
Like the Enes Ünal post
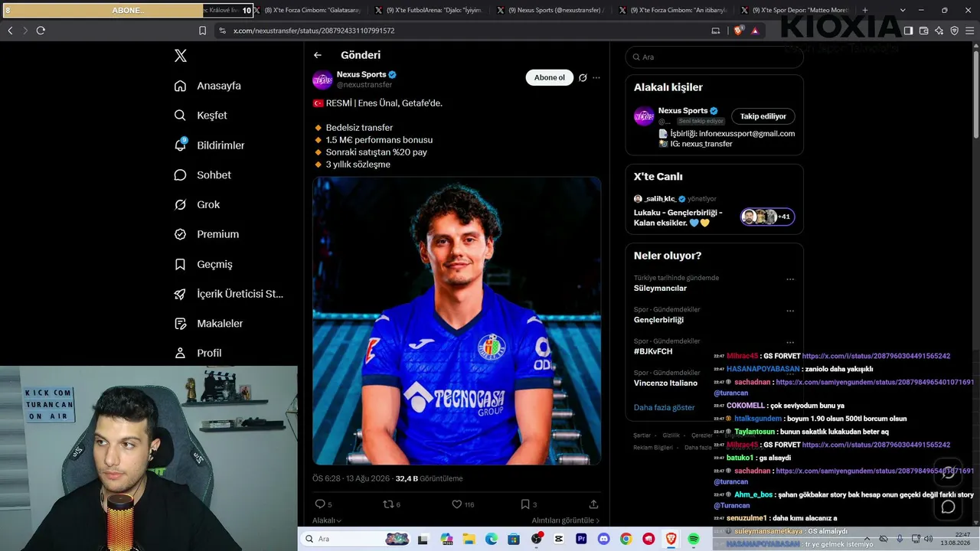tap(462, 504)
